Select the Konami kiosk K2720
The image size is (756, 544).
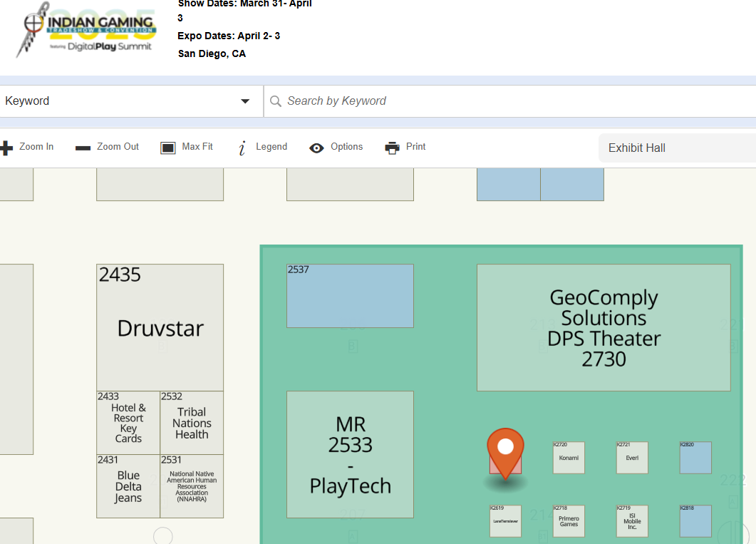(569, 458)
